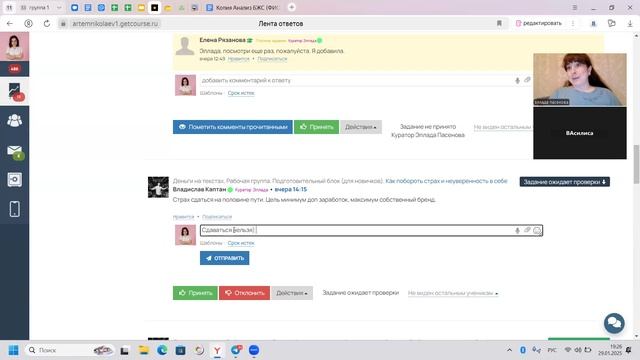640x360 pixels.
Task: Switch to the yellow folder pinned tab
Action: pos(168,7)
